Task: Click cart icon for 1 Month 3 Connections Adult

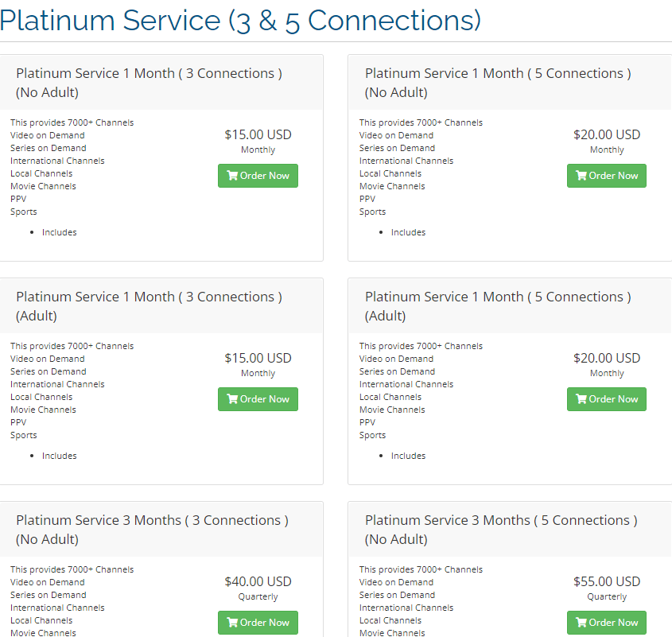Action: (232, 399)
